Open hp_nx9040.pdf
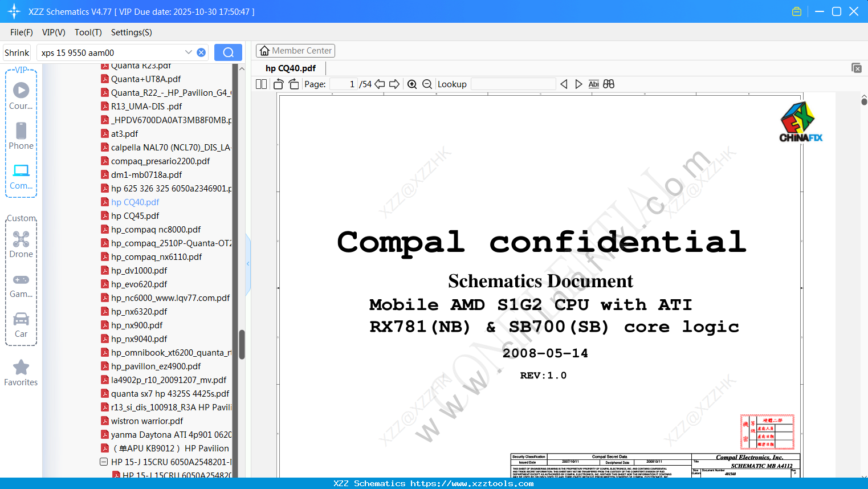This screenshot has height=489, width=868. tap(139, 339)
